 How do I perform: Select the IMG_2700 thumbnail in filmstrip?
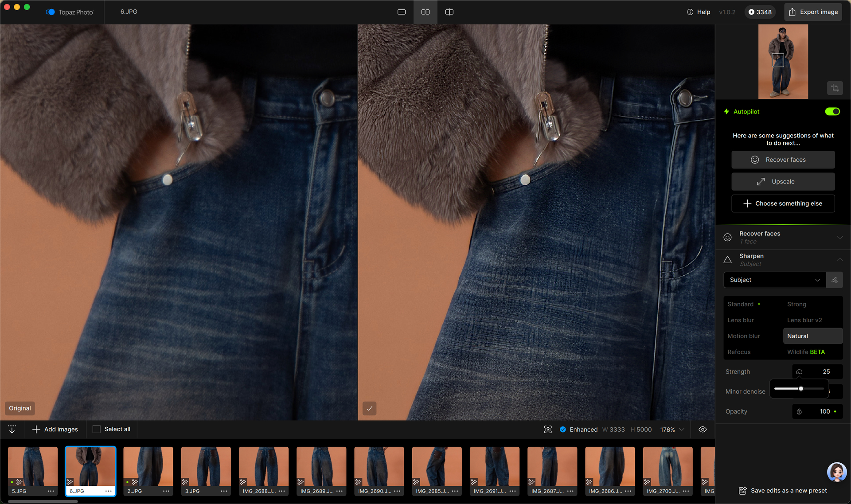(667, 466)
